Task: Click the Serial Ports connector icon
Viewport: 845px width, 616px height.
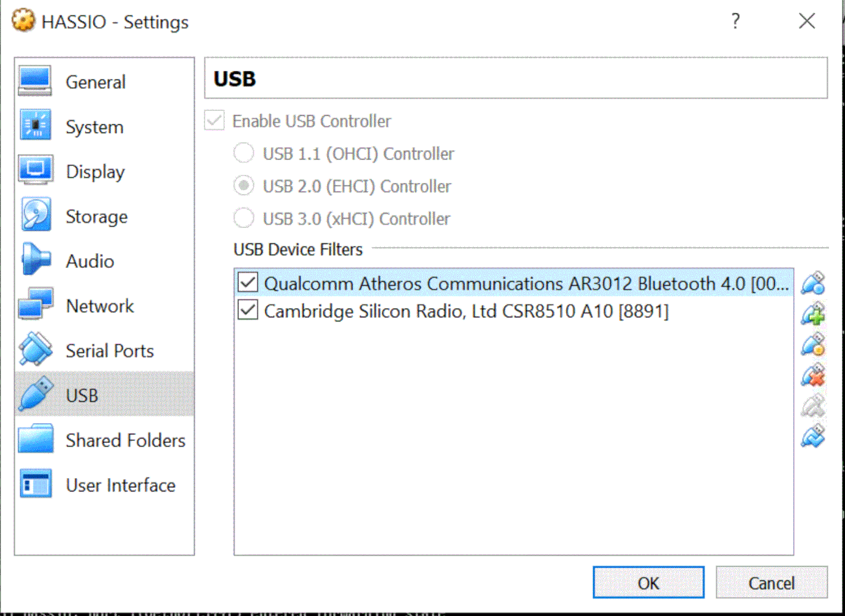Action: tap(36, 350)
